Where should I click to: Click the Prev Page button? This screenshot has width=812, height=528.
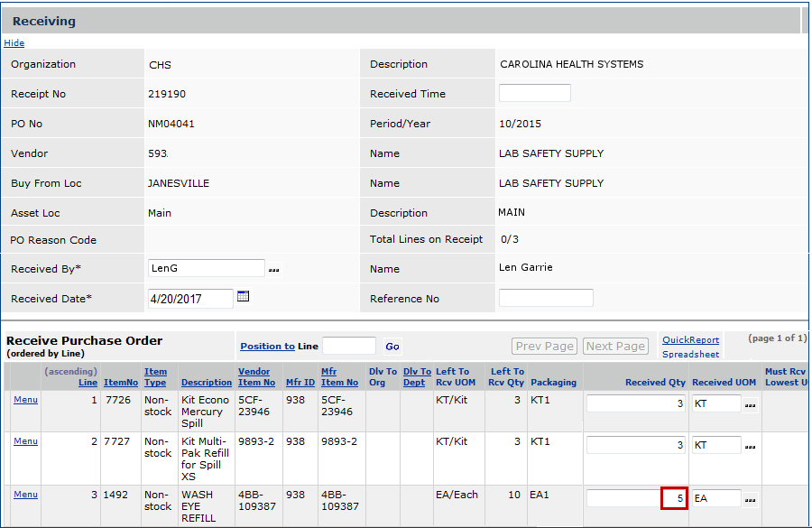(545, 347)
